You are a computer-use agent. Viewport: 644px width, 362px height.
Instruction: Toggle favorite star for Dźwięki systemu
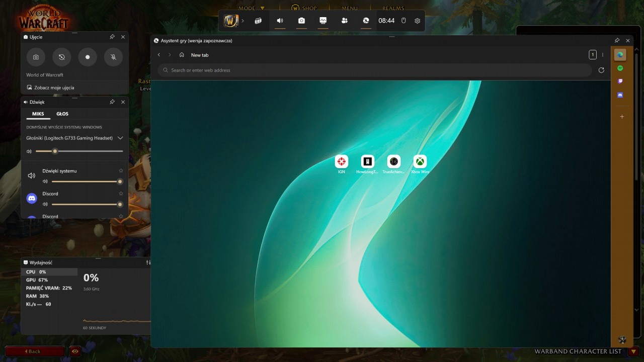121,171
